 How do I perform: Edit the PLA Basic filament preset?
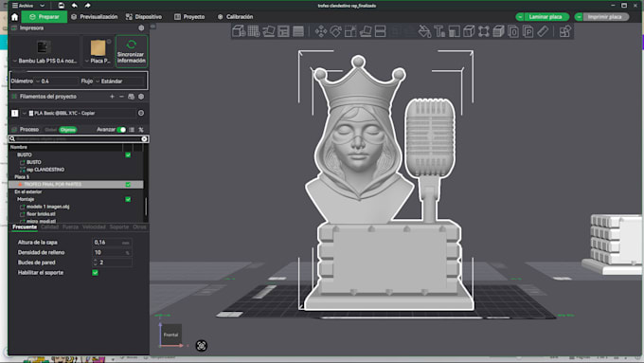point(141,113)
